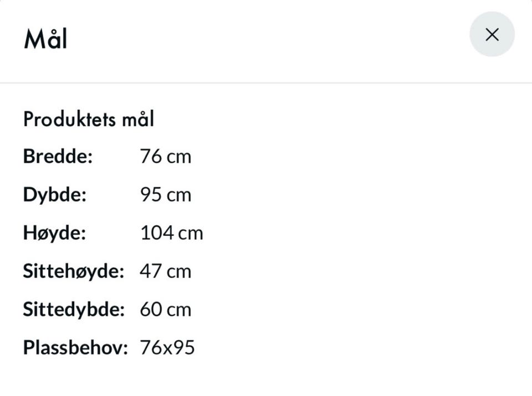532x396 pixels.
Task: Click the 76x95 space requirement value
Action: tap(167, 347)
